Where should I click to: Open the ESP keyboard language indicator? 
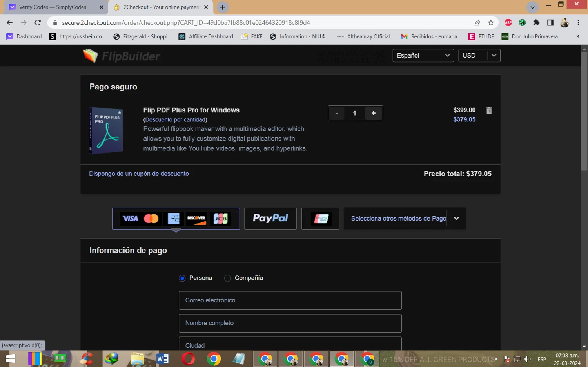pyautogui.click(x=542, y=359)
